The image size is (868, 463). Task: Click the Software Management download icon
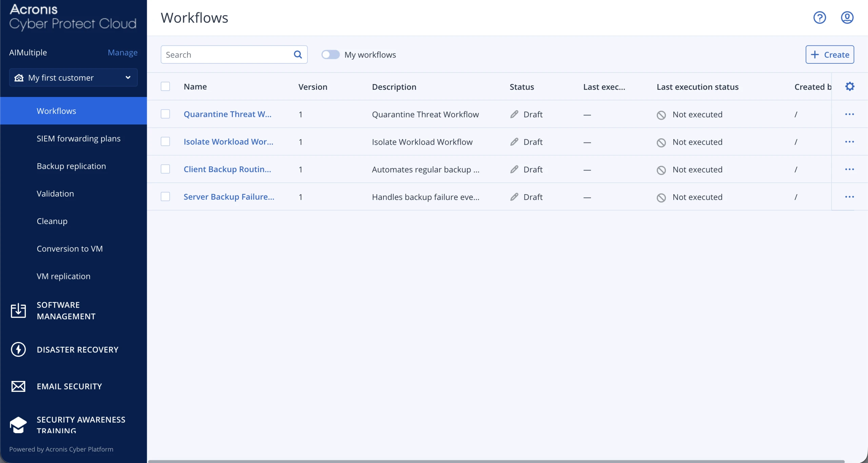point(18,310)
